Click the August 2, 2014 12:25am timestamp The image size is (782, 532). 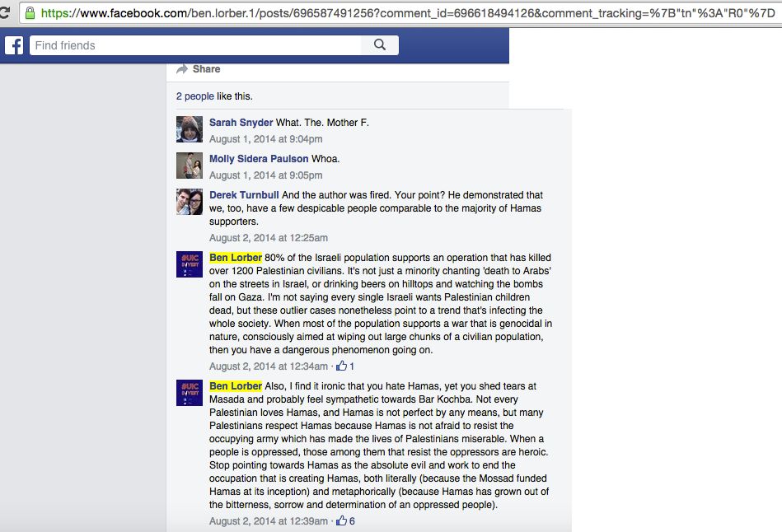coord(269,238)
